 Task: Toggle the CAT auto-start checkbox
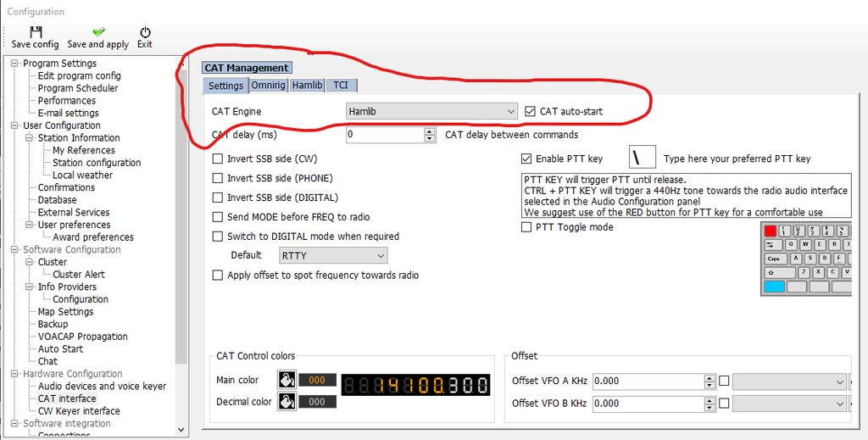click(530, 111)
